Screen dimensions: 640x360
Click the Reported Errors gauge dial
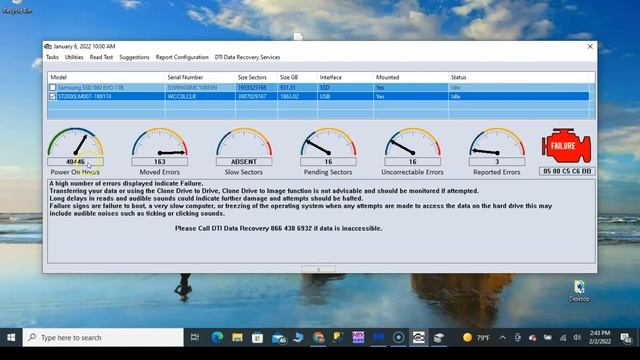(497, 142)
